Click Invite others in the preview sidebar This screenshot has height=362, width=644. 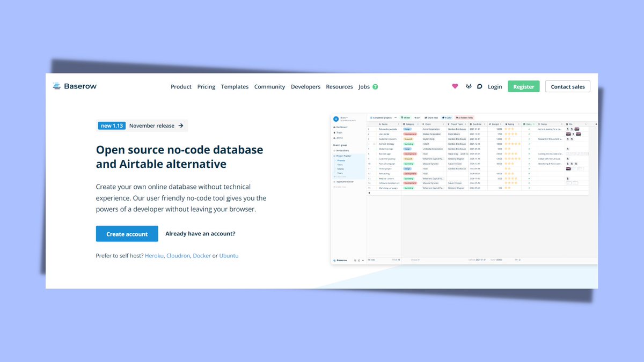[342, 151]
